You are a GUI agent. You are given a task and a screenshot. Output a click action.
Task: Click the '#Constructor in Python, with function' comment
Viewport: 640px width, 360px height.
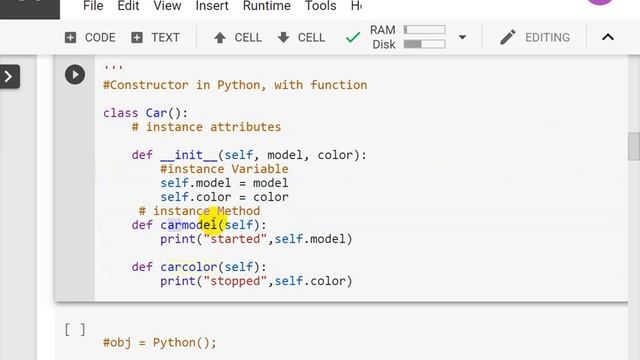point(235,85)
